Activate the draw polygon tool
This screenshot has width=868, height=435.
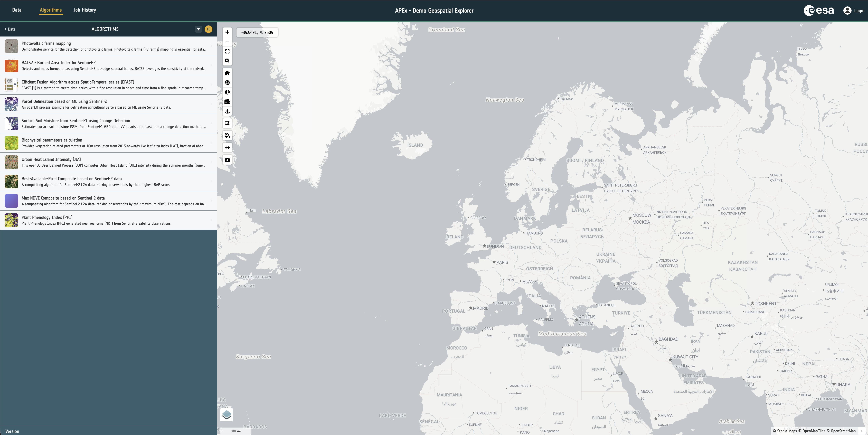(x=228, y=123)
